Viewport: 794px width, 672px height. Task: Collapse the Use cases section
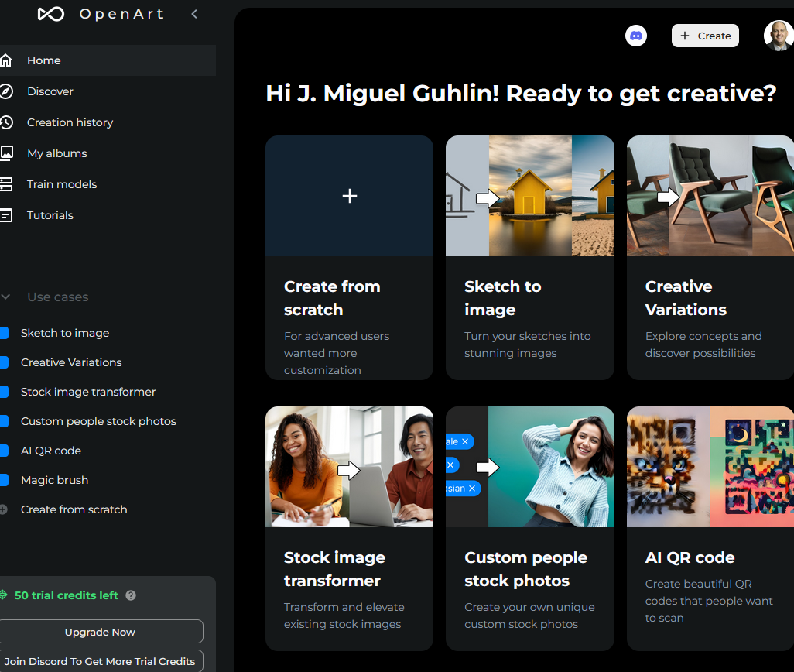[6, 297]
